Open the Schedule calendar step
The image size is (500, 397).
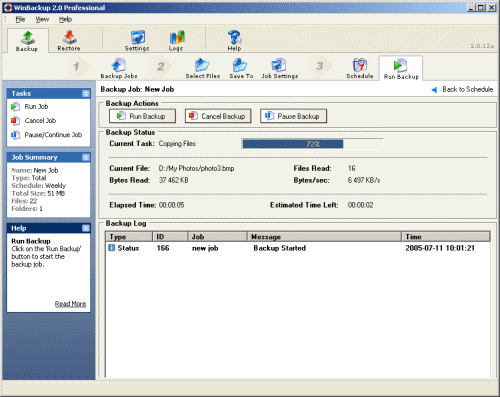pyautogui.click(x=360, y=69)
